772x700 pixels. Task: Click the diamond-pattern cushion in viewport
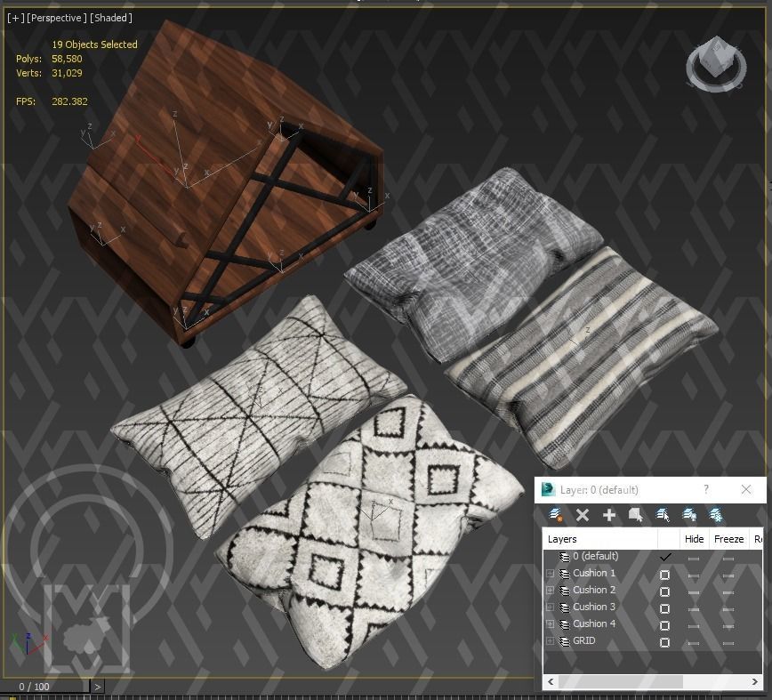[x=369, y=532]
